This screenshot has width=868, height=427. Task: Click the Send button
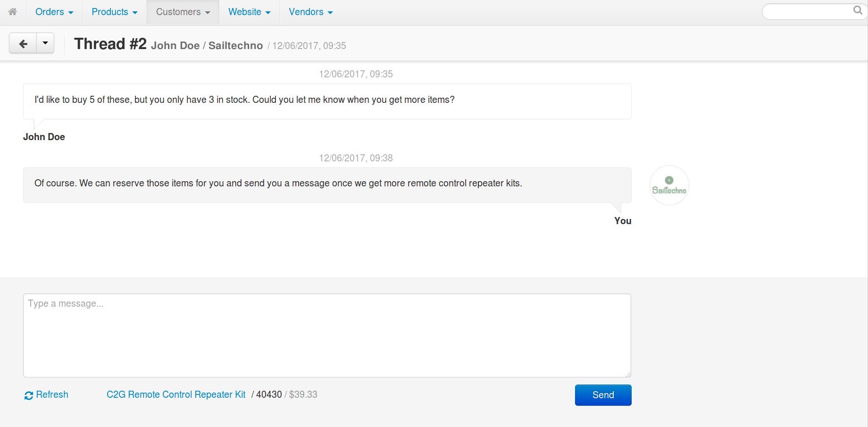pyautogui.click(x=603, y=395)
